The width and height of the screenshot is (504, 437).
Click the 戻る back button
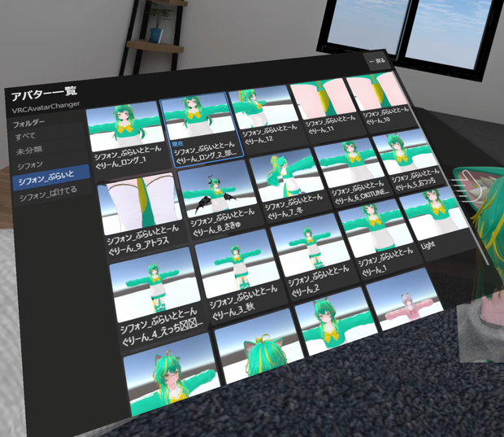(377, 61)
